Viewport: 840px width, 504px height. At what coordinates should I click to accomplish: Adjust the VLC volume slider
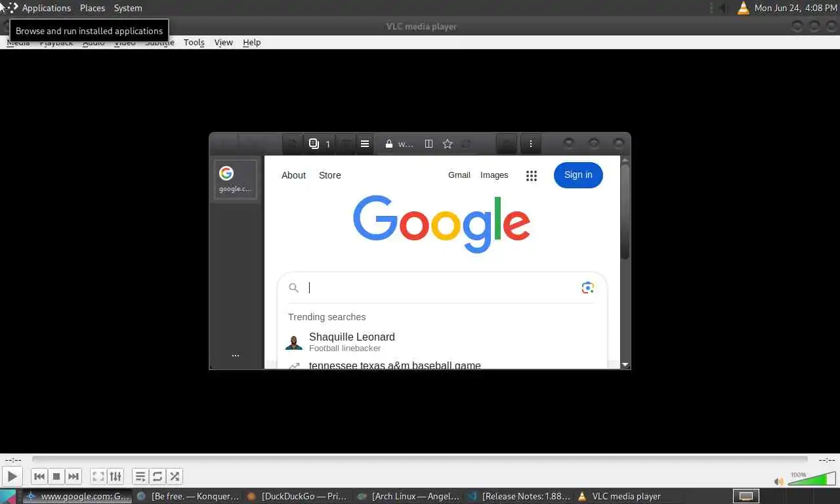click(811, 478)
